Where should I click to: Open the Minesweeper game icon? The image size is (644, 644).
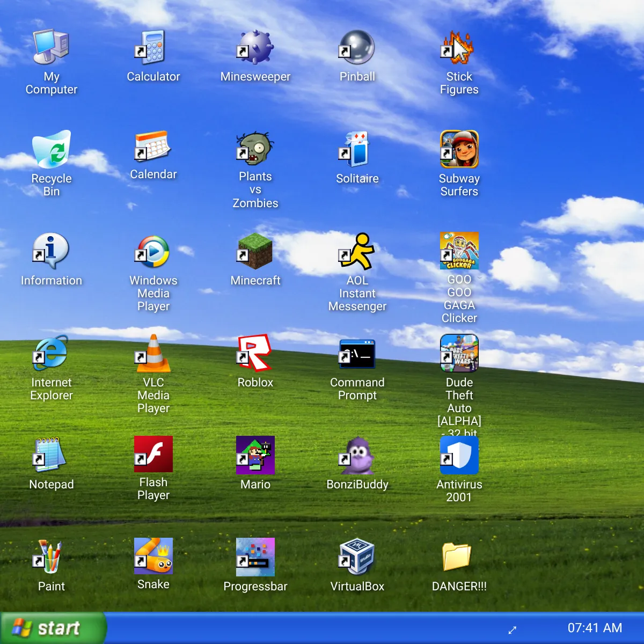tap(255, 47)
